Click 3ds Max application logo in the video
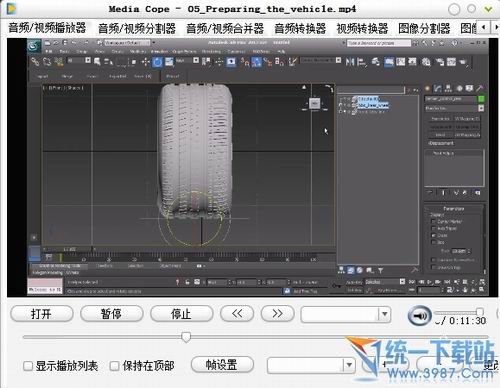 pos(34,46)
